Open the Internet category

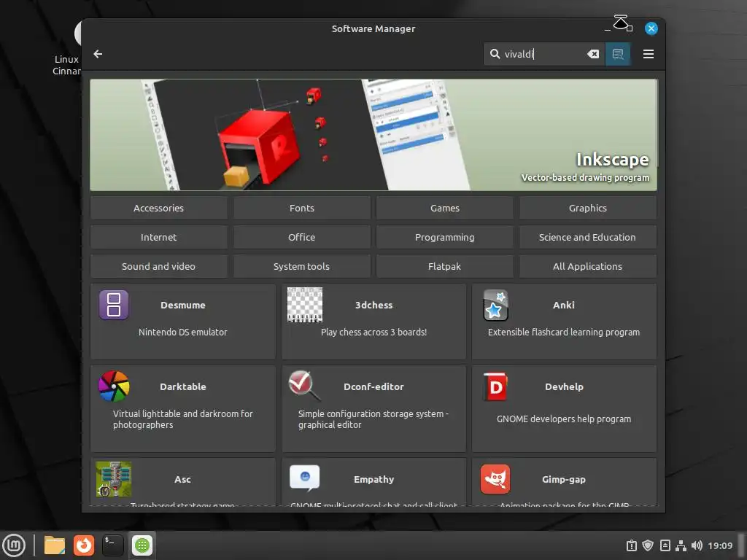point(158,237)
